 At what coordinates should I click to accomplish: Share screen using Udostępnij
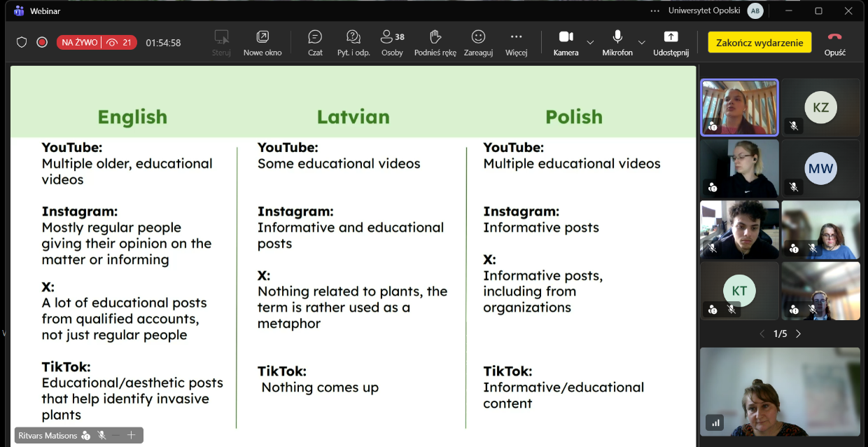click(671, 43)
